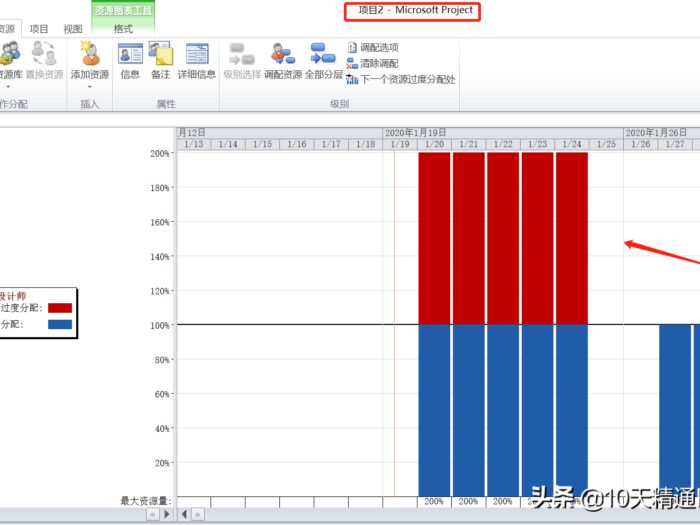The width and height of the screenshot is (700, 525).
Task: Expand the Add Resources dropdown arrow
Action: click(x=90, y=86)
